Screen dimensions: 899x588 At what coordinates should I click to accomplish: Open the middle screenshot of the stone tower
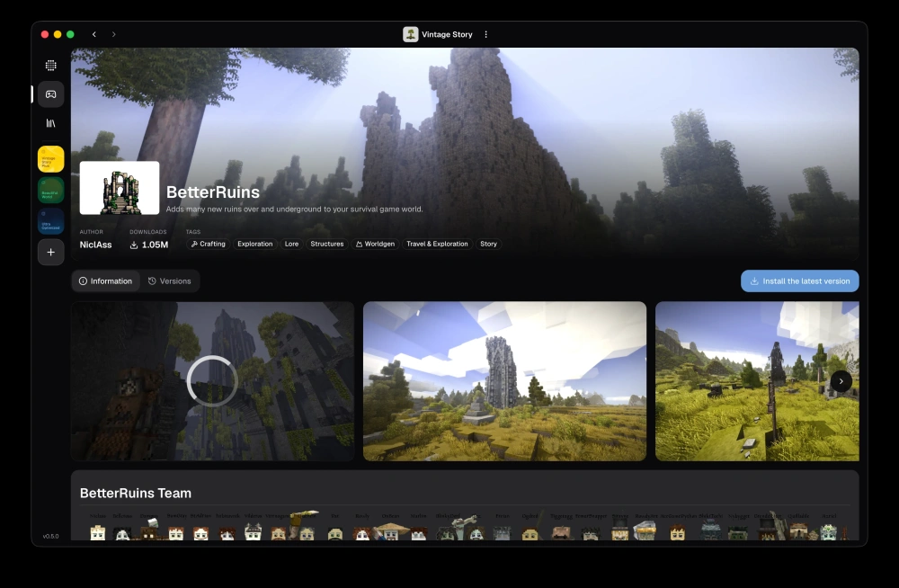click(504, 381)
